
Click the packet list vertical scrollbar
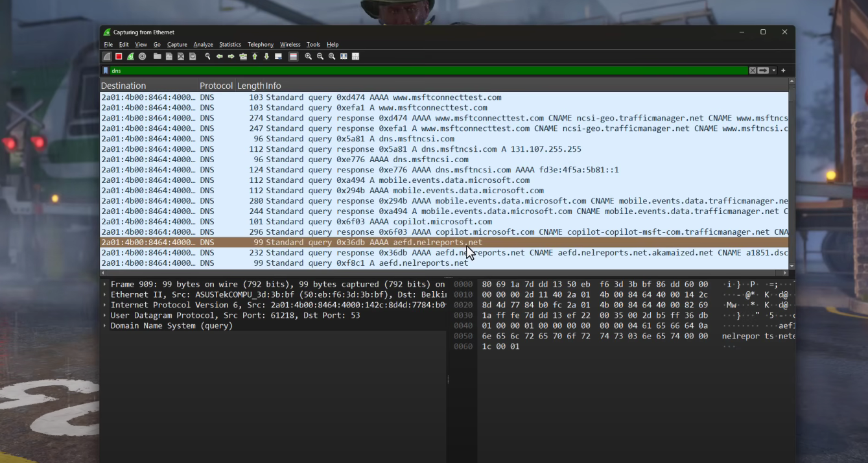(x=792, y=175)
